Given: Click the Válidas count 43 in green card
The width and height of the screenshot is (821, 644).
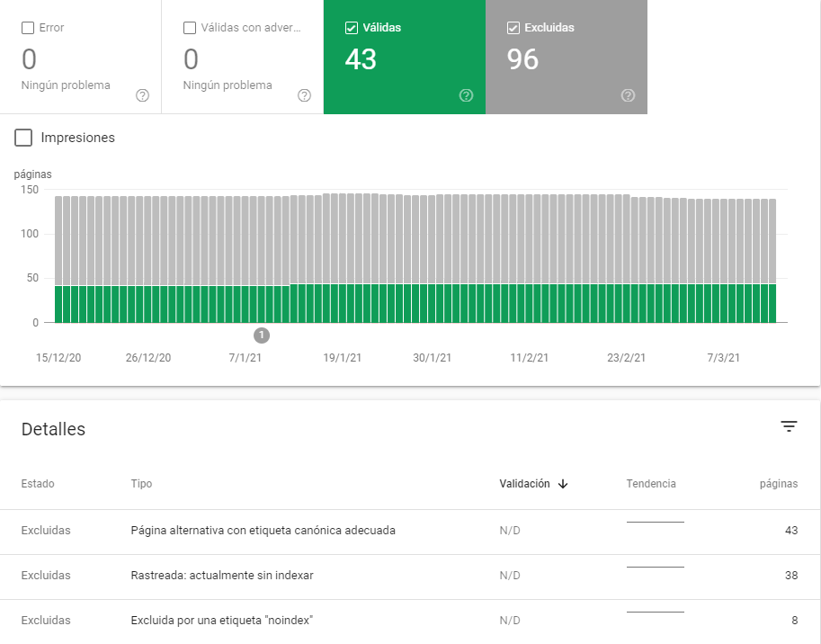Looking at the screenshot, I should (361, 59).
